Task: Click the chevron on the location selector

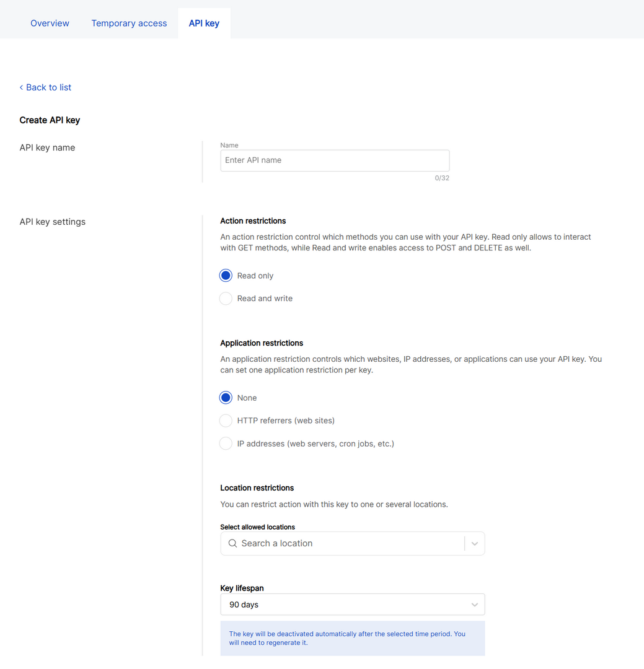Action: 474,543
